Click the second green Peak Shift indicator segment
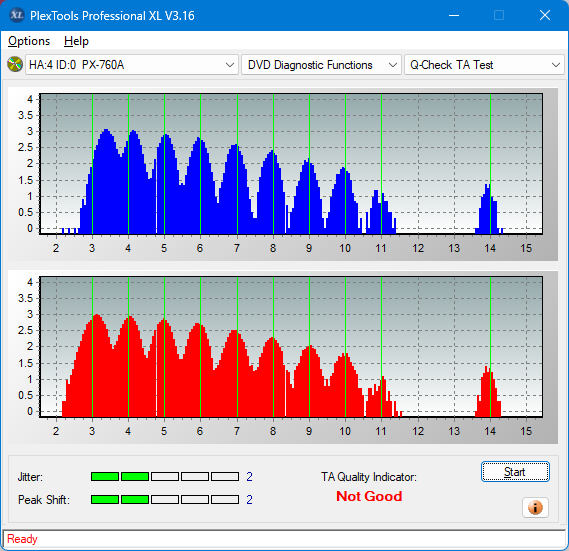 pos(135,499)
